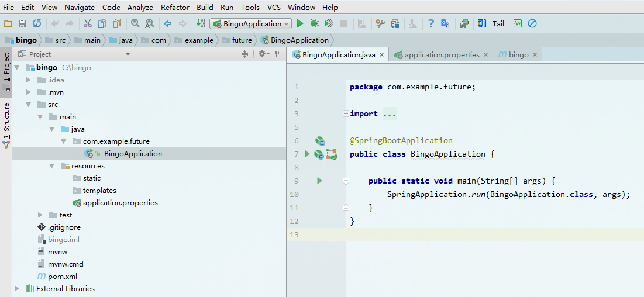Select application.properties in the project tree
The image size is (644, 297).
[x=120, y=202]
